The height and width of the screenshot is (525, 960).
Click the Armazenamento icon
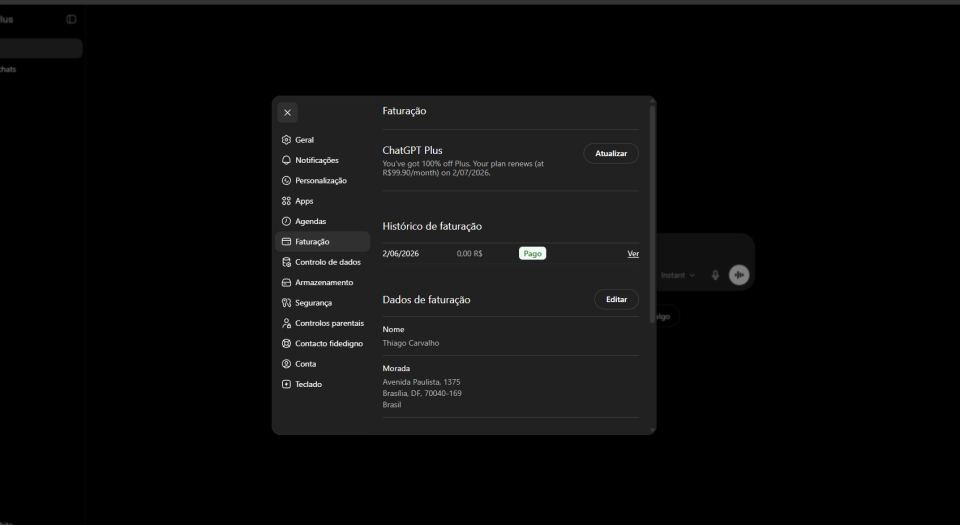pos(286,282)
